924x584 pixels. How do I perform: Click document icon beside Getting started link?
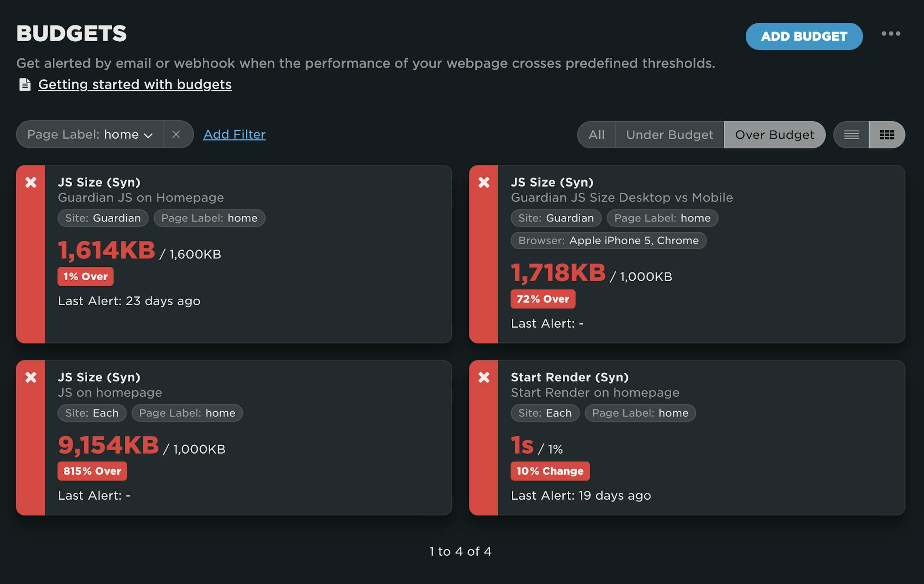(25, 85)
